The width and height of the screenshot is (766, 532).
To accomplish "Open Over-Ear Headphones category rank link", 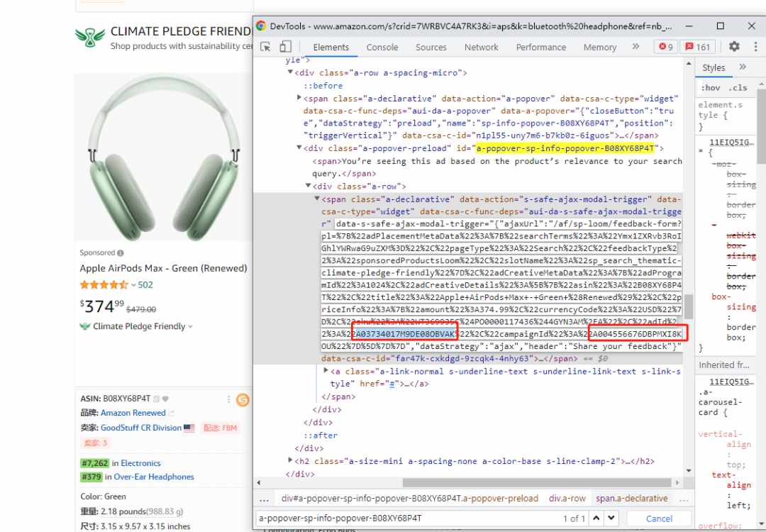I will (154, 477).
